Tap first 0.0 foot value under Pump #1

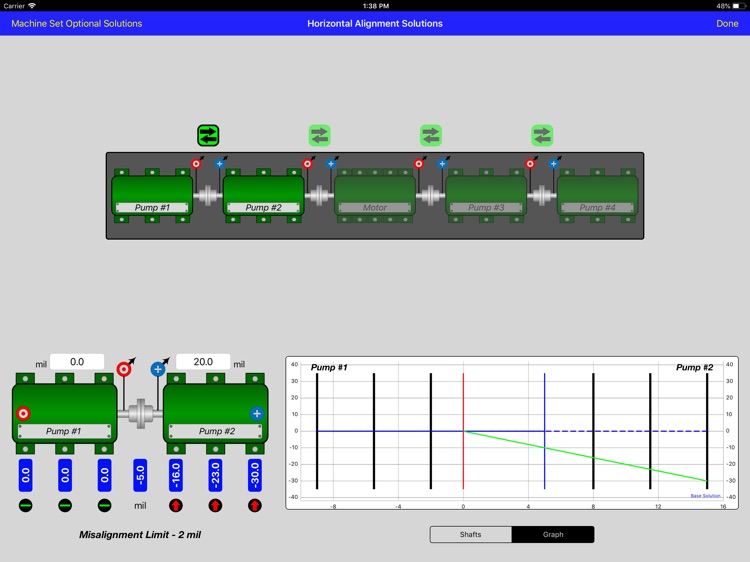coord(26,475)
